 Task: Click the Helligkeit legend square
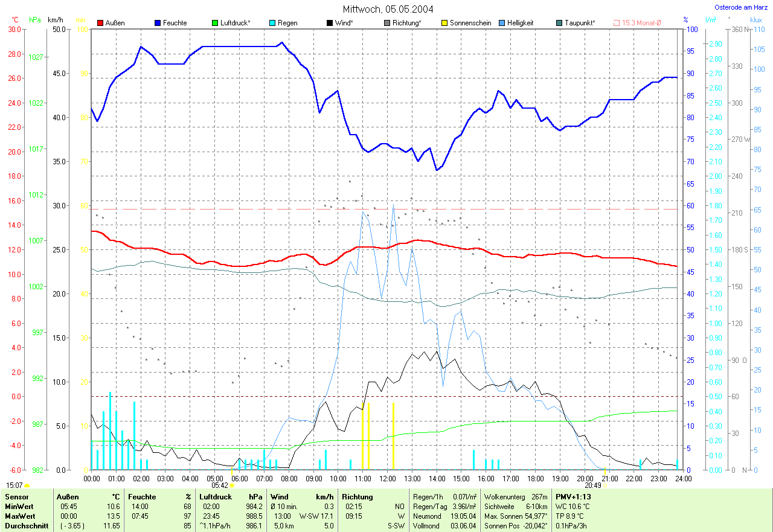click(501, 23)
